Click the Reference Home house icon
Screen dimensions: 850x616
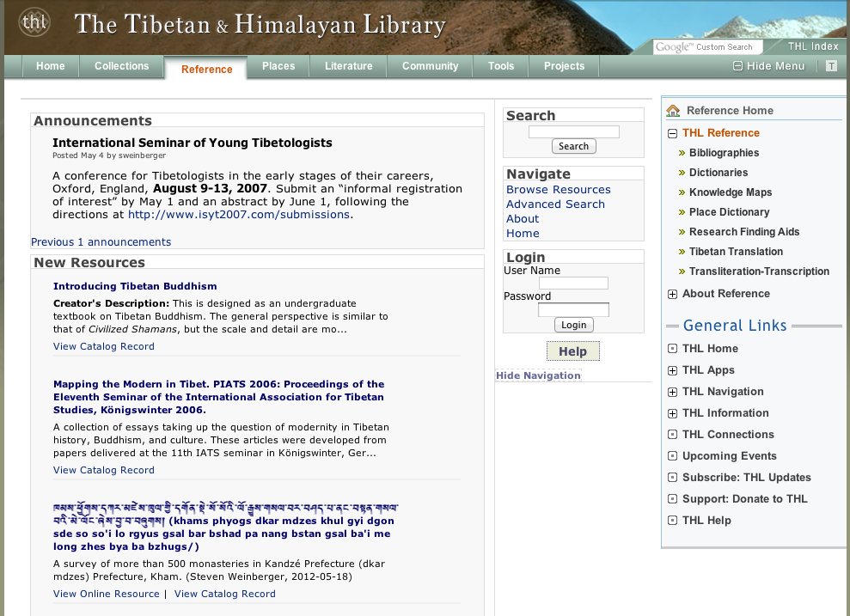tap(672, 111)
